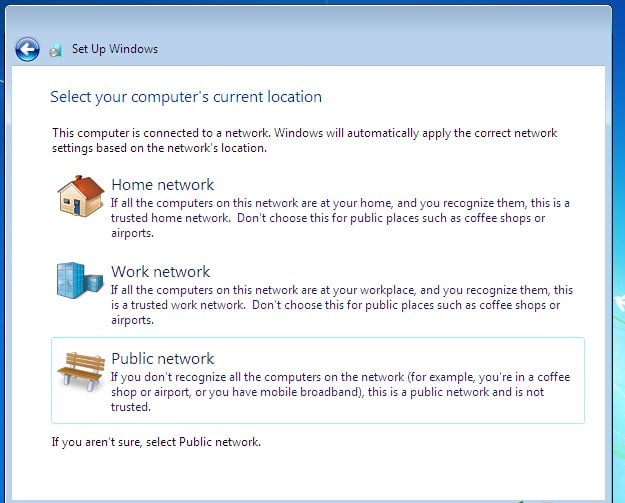This screenshot has height=503, width=625.
Task: Select the Public network park bench icon
Action: click(81, 371)
